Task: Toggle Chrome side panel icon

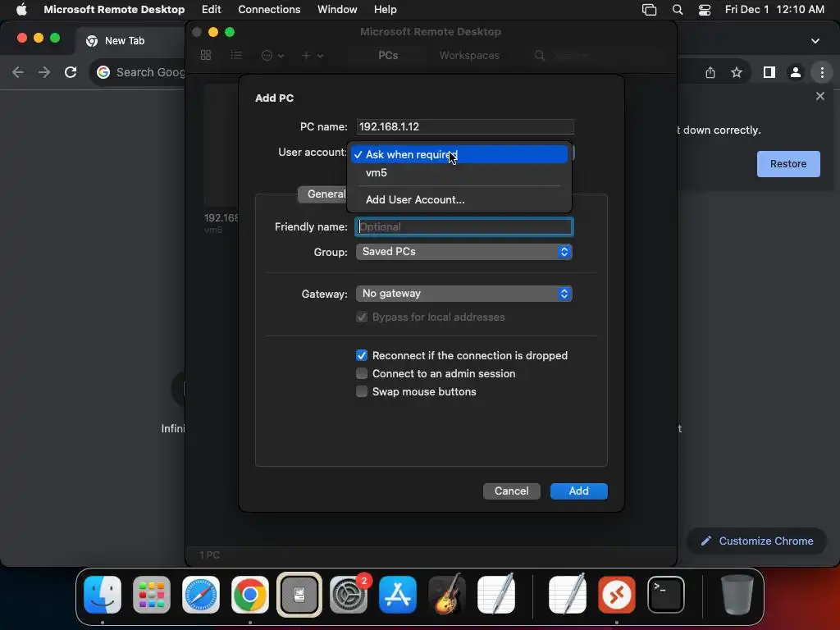Action: click(769, 72)
